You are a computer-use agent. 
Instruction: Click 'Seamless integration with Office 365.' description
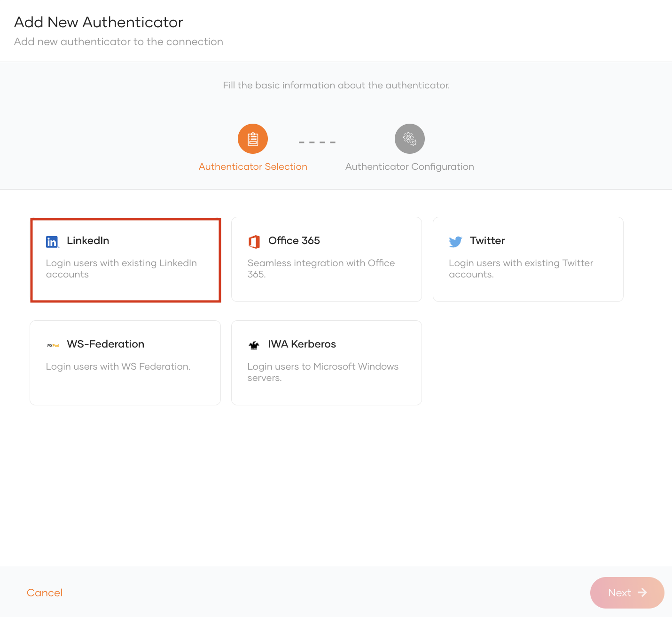point(321,269)
